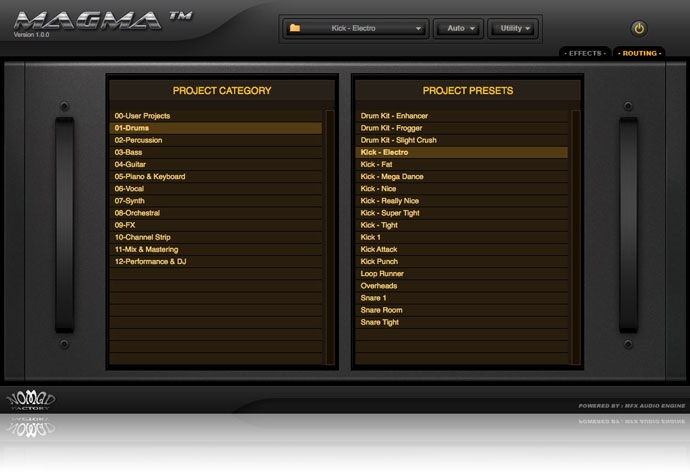Load the Kick - Mega Dance preset
Image resolution: width=690 pixels, height=472 pixels.
[x=392, y=176]
